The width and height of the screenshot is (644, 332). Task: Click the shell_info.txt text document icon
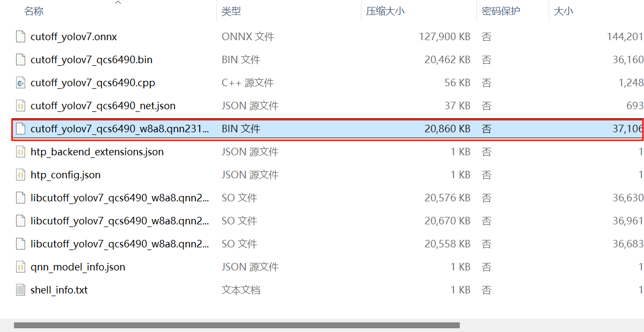tap(21, 290)
